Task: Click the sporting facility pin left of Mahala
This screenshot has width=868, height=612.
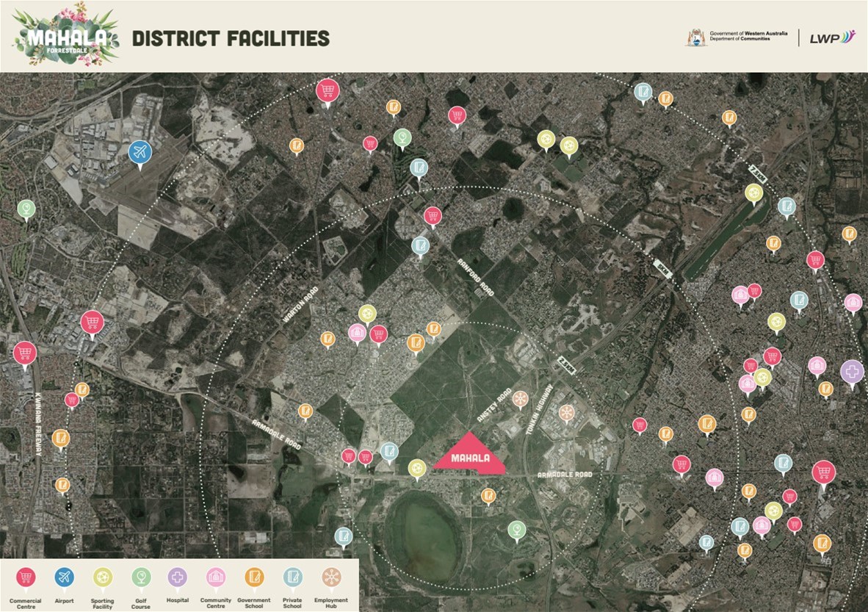Action: pos(417,468)
